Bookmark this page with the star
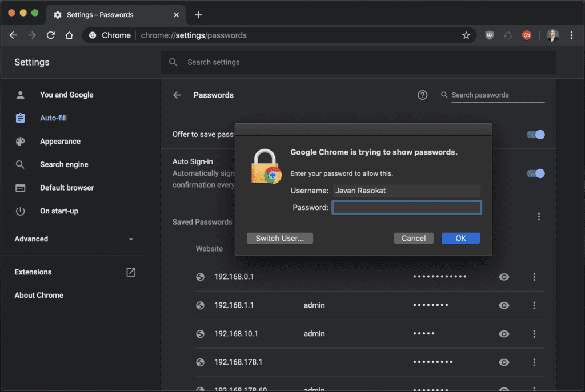The height and width of the screenshot is (392, 585). (466, 35)
